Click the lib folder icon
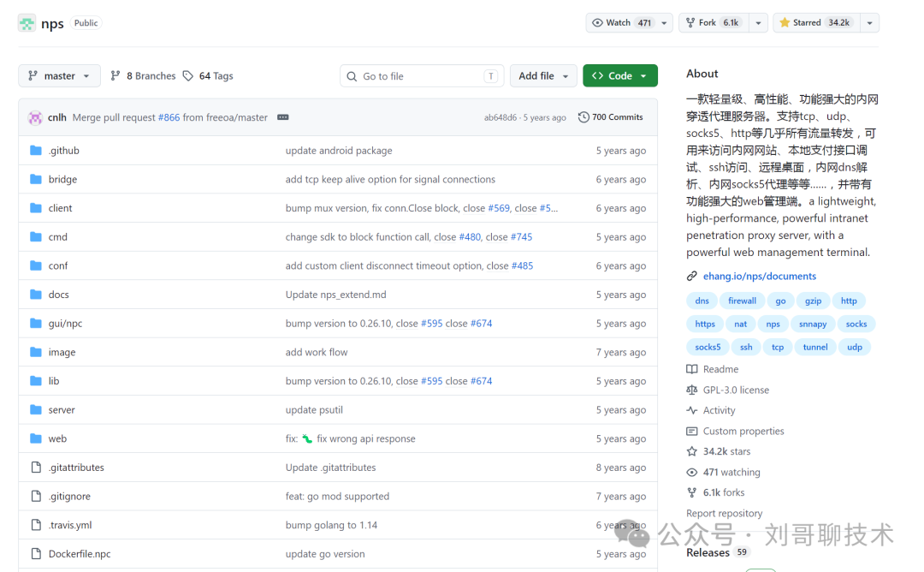Image resolution: width=924 pixels, height=572 pixels. pos(36,381)
